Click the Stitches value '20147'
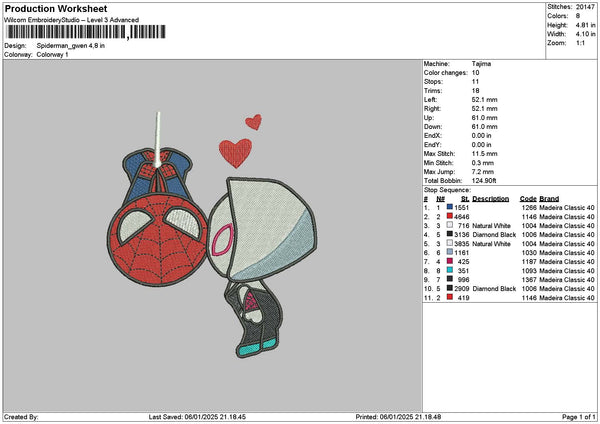This screenshot has height=424, width=600. coord(585,7)
